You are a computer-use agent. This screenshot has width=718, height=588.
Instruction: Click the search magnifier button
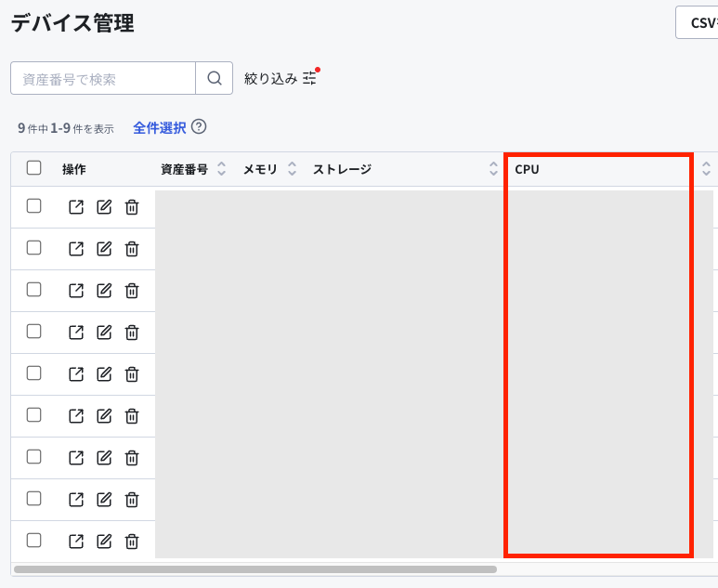click(x=215, y=78)
